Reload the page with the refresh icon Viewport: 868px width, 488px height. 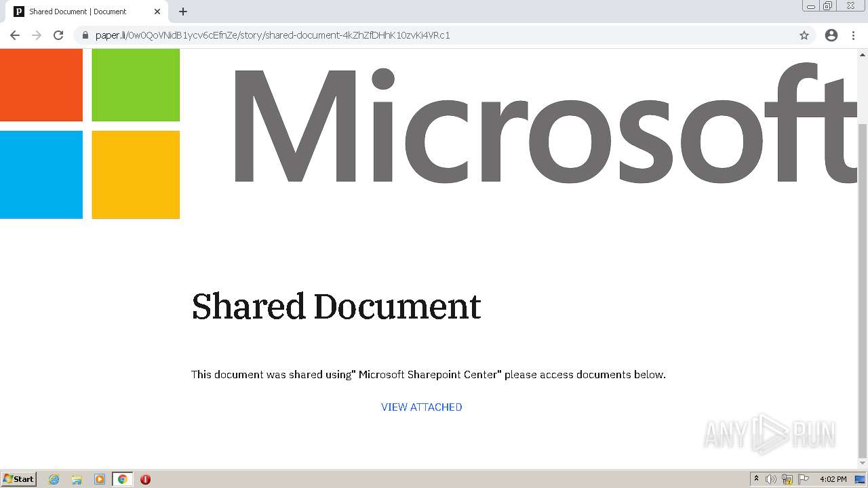pyautogui.click(x=58, y=35)
